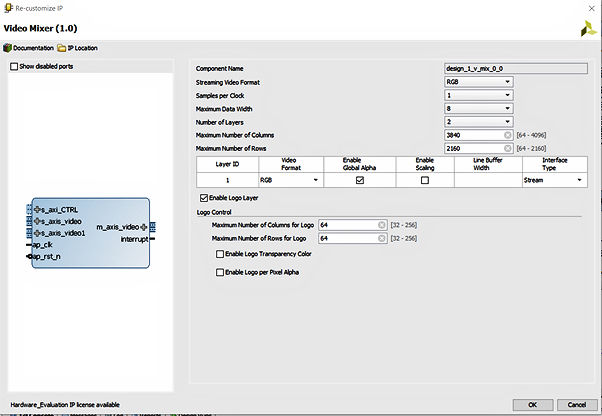The width and height of the screenshot is (602, 416).
Task: Enable Logo per Pixel Alpha checkbox
Action: tap(220, 272)
